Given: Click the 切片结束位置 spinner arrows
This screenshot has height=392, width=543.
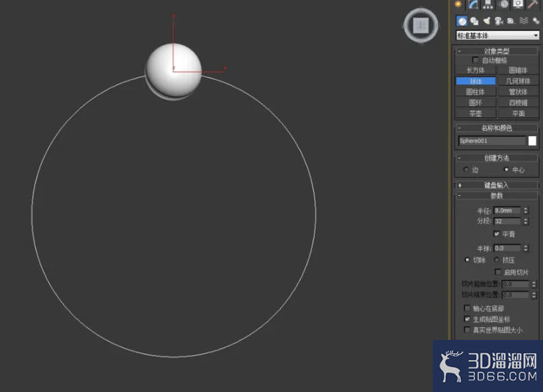Looking at the screenshot, I should (534, 294).
